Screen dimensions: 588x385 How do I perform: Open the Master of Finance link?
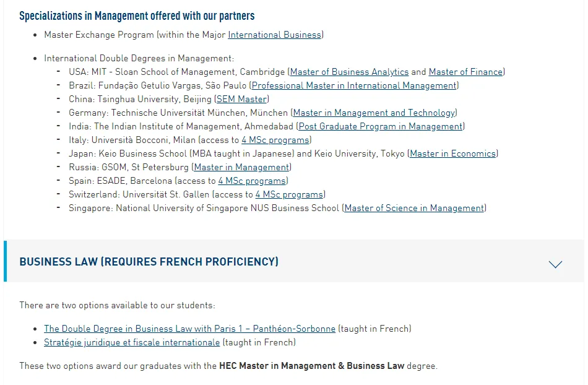point(465,72)
